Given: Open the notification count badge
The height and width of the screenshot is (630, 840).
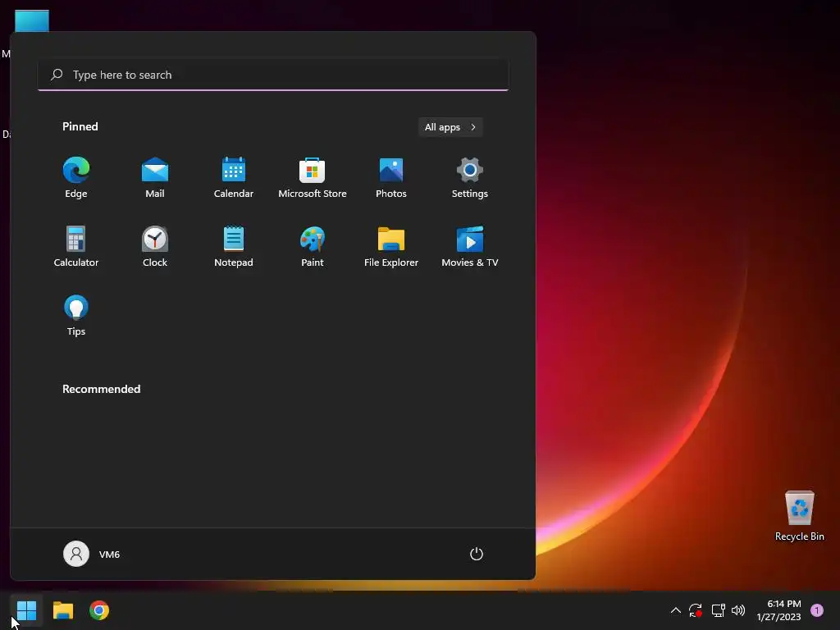Looking at the screenshot, I should point(817,610).
